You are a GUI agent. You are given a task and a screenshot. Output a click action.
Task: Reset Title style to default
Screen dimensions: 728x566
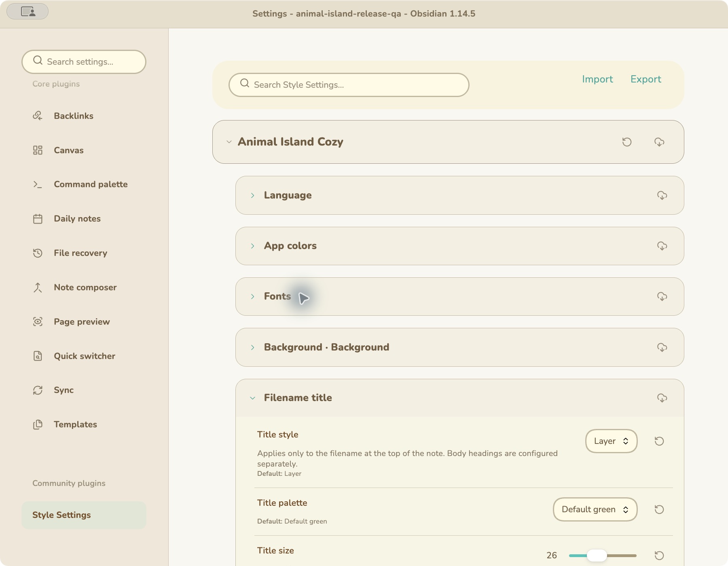(x=659, y=441)
